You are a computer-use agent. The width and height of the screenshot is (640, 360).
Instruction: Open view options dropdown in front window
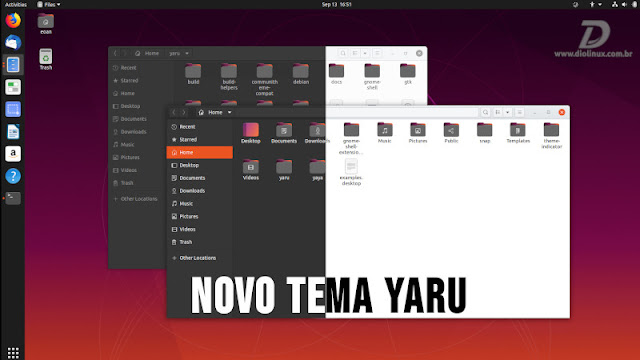point(507,112)
